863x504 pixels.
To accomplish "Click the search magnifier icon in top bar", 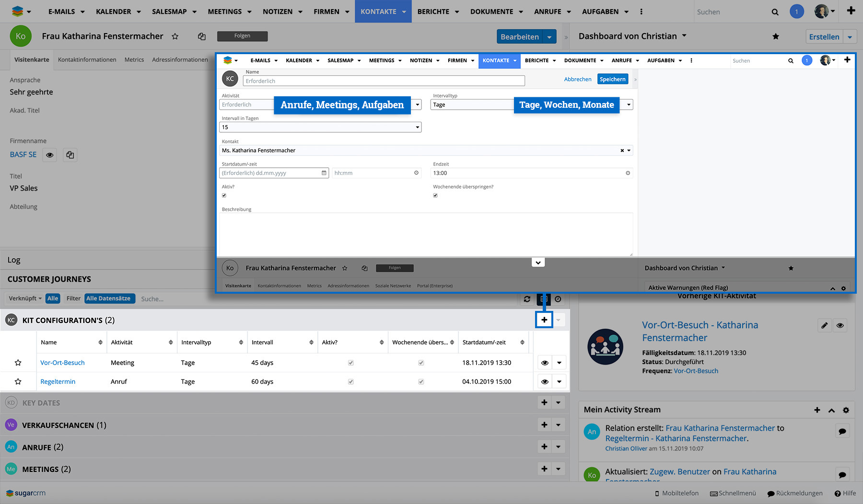I will coord(775,12).
